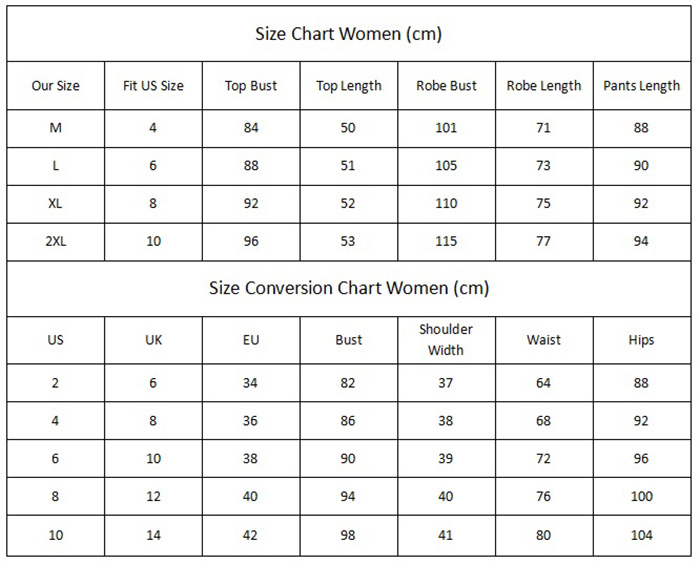Select the 'Pants Length' header cell
Image resolution: width=700 pixels, height=564 pixels.
click(x=642, y=85)
